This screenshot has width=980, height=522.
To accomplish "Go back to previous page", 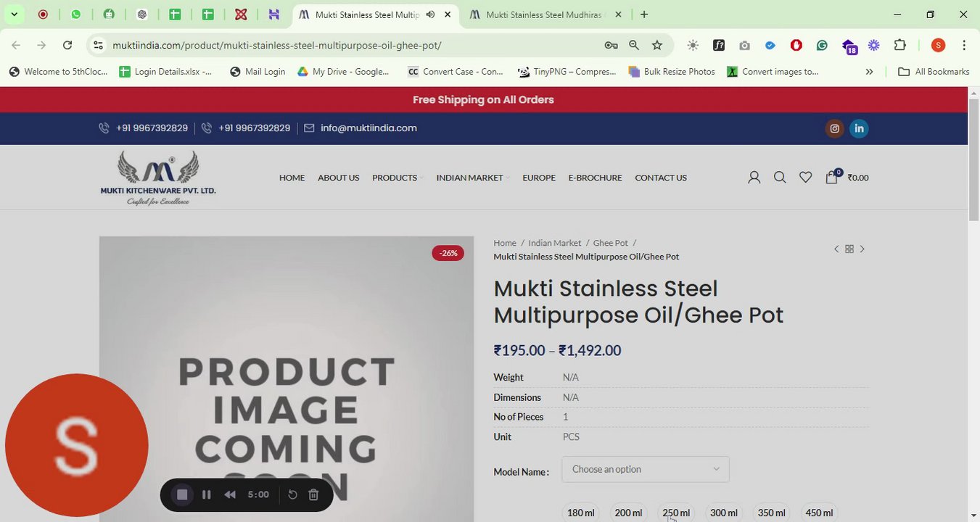I will [16, 45].
